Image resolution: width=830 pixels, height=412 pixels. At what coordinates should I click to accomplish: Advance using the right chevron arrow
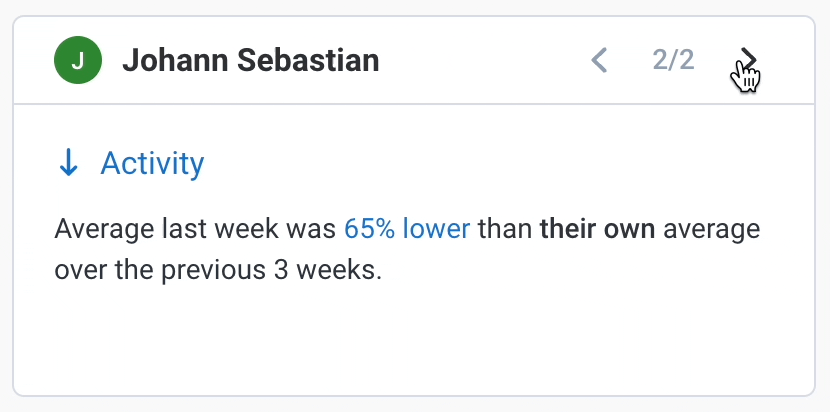748,60
